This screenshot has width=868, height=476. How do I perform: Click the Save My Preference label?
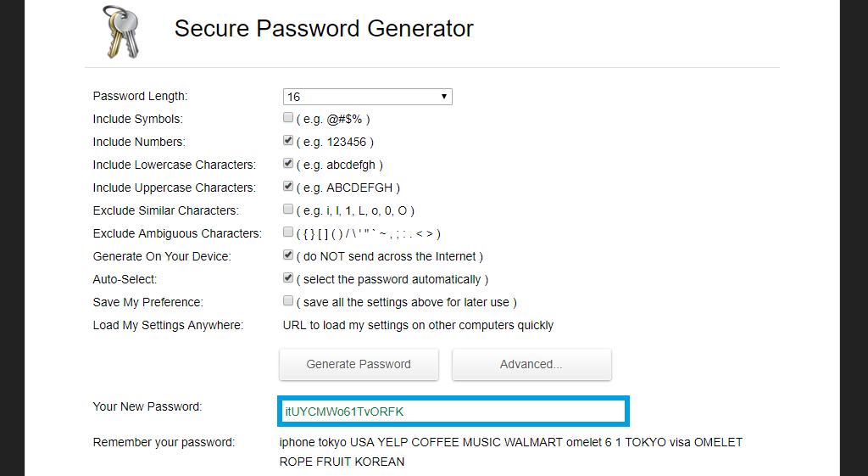(x=148, y=302)
